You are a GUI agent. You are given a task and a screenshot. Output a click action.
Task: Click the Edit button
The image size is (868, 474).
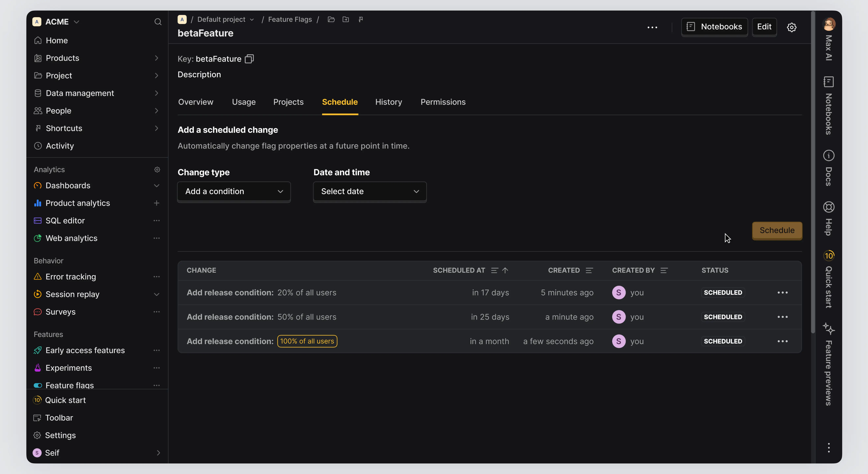(764, 27)
